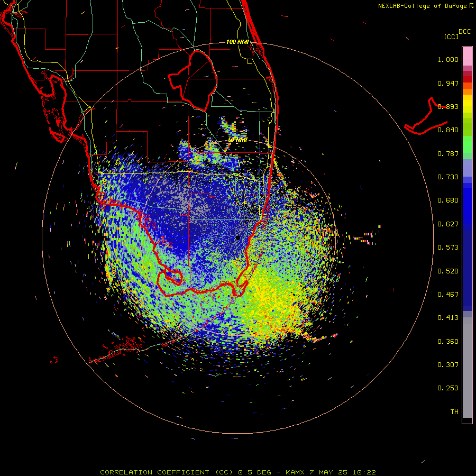Click the CORRELATION COEFFICIENT (CC) caption text

pos(167,472)
